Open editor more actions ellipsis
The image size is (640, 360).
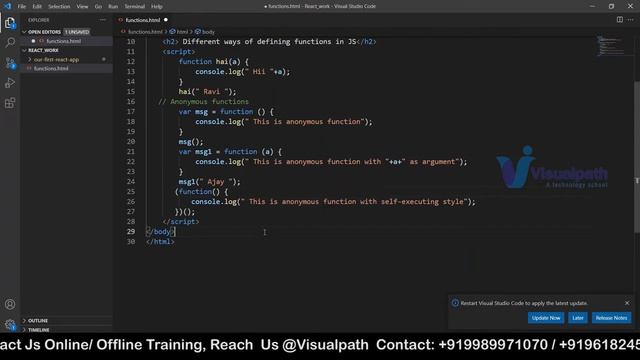[631, 20]
